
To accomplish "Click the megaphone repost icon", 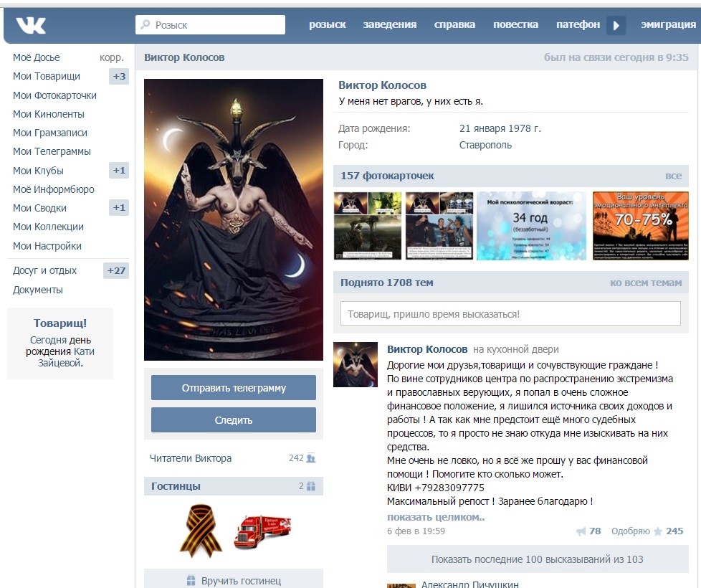I will [581, 531].
